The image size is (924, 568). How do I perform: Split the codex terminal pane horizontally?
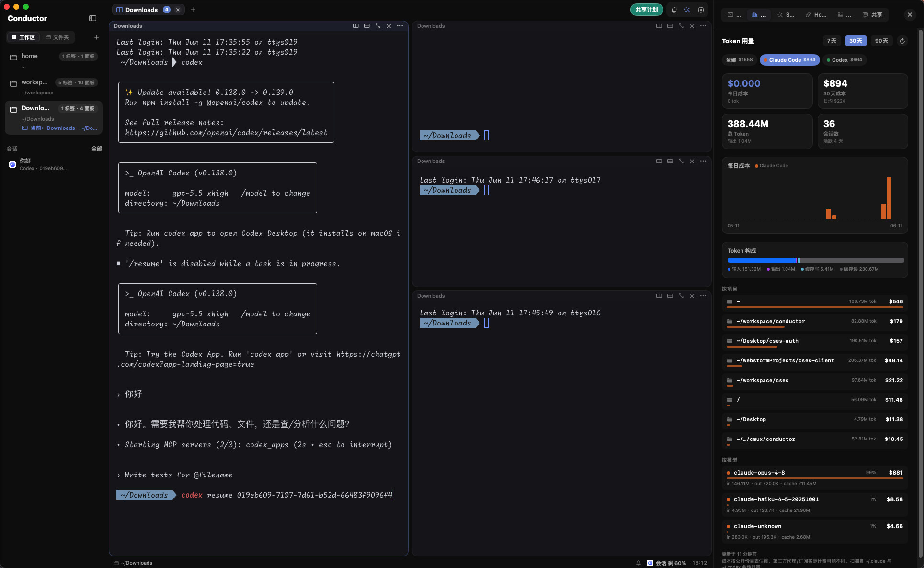point(366,26)
